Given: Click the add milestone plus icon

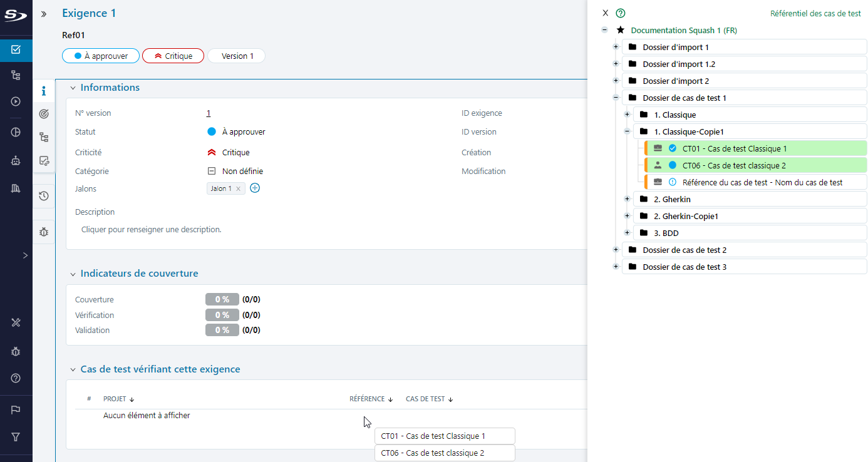Looking at the screenshot, I should [x=255, y=188].
